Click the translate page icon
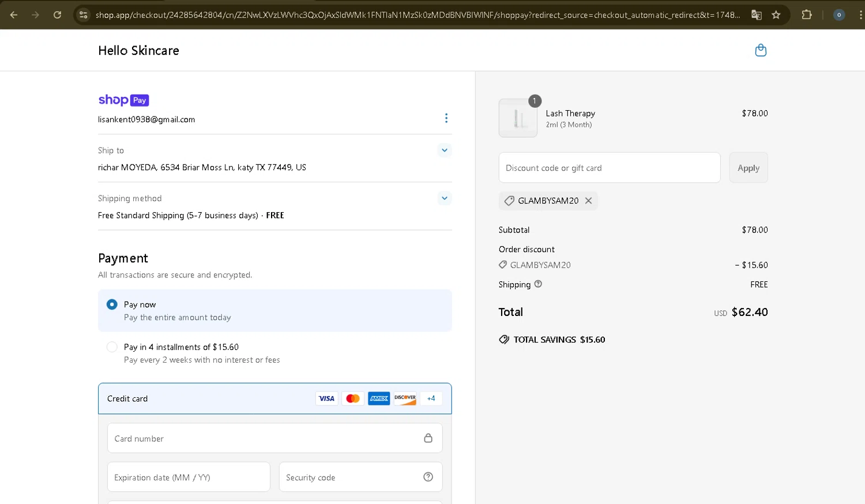This screenshot has height=504, width=865. (x=757, y=15)
